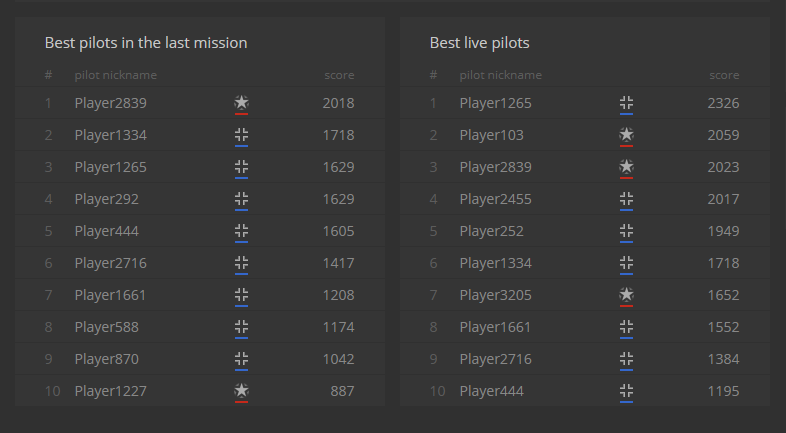Image resolution: width=786 pixels, height=433 pixels.
Task: Click the cross emblem beside Player1265 in live pilots
Action: coord(626,103)
